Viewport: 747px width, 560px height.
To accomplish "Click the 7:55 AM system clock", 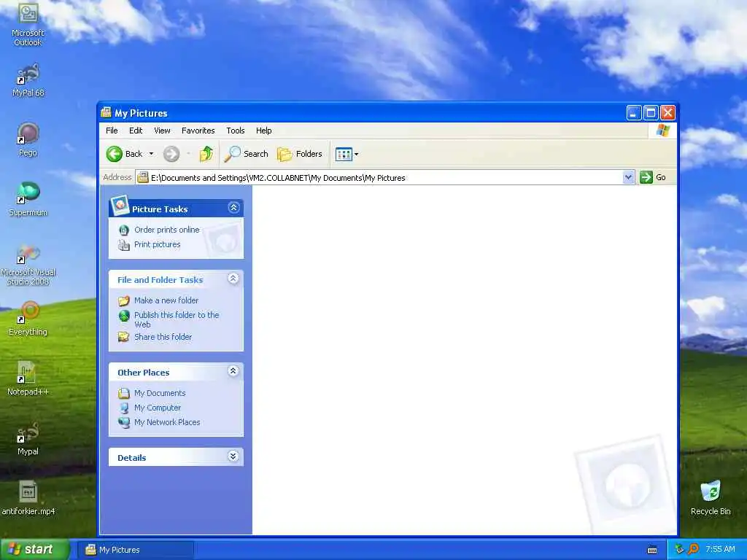I will pyautogui.click(x=720, y=550).
